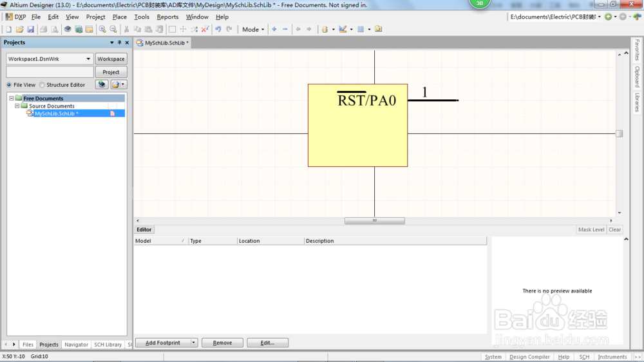Save the library with the floppy icon

coord(30,29)
